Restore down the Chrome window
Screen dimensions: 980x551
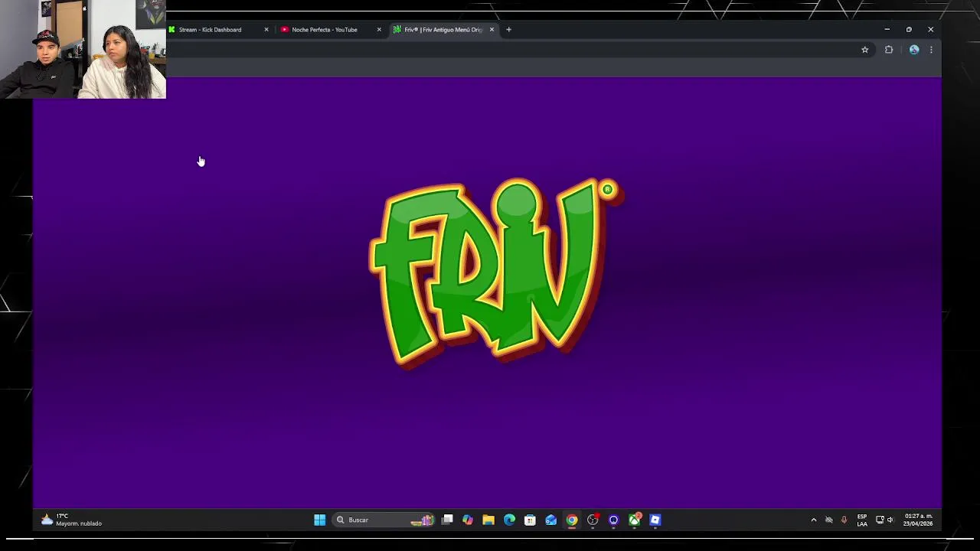click(909, 30)
